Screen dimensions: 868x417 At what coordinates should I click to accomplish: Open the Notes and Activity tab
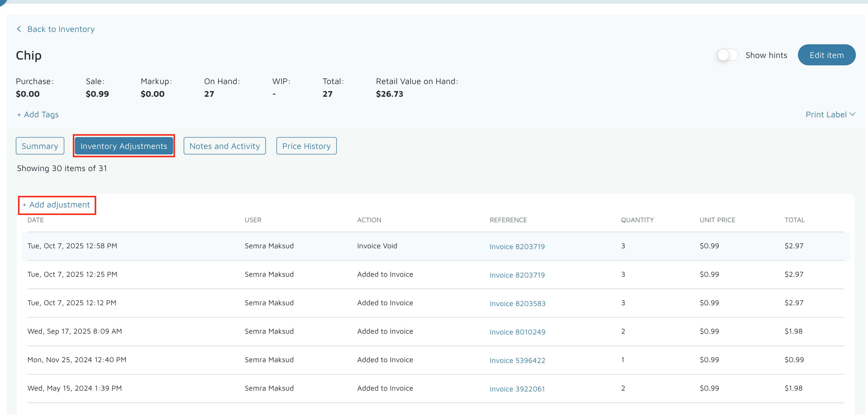(225, 146)
